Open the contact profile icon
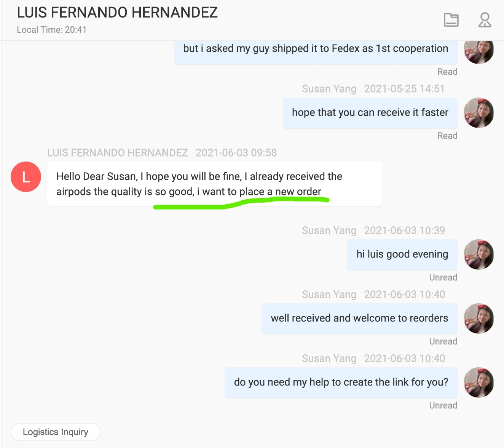Viewport: 504px width, 448px height. pyautogui.click(x=485, y=20)
